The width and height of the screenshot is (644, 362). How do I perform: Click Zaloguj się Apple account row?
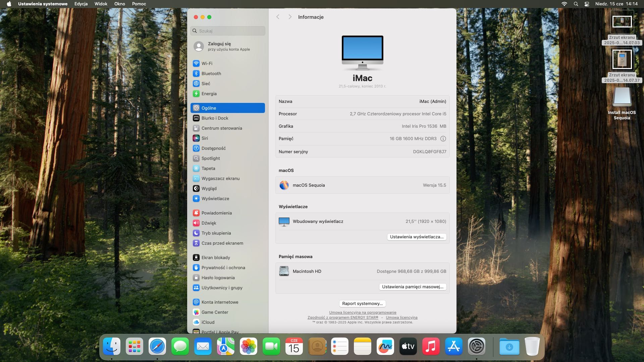(227, 46)
